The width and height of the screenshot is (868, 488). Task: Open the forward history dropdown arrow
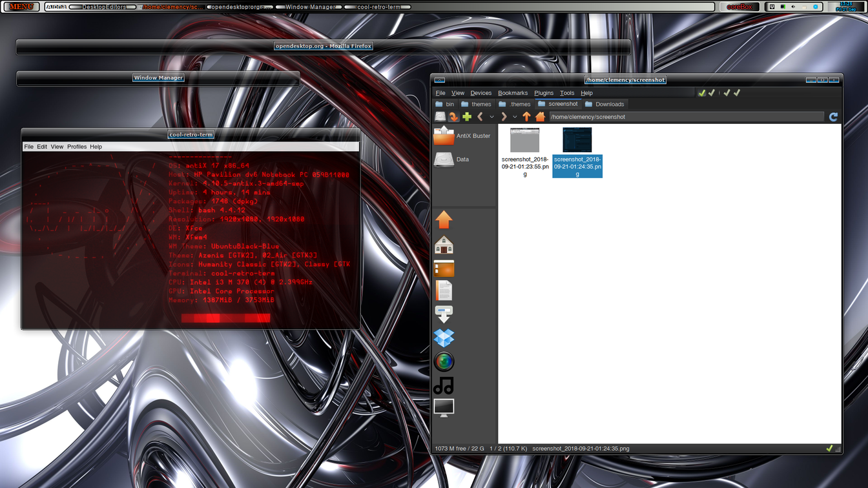[x=515, y=117]
